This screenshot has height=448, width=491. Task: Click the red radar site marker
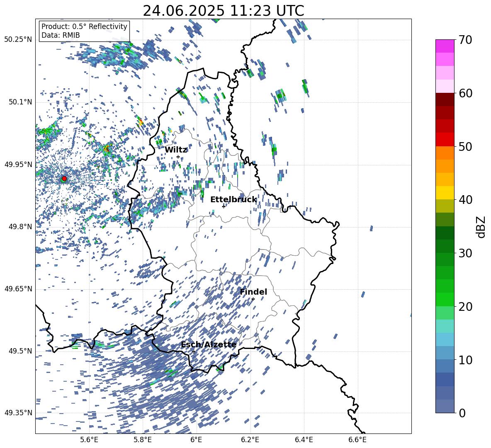[x=64, y=179]
